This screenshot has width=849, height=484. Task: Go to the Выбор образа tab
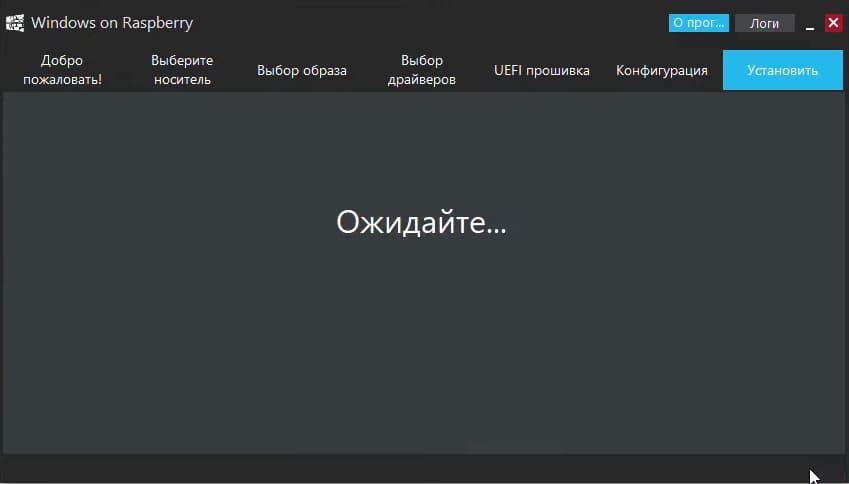pyautogui.click(x=302, y=70)
